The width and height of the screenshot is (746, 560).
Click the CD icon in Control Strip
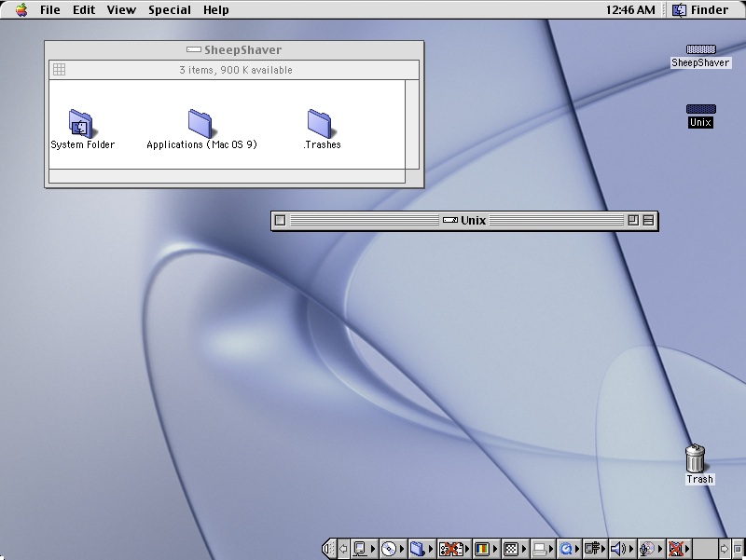(390, 549)
